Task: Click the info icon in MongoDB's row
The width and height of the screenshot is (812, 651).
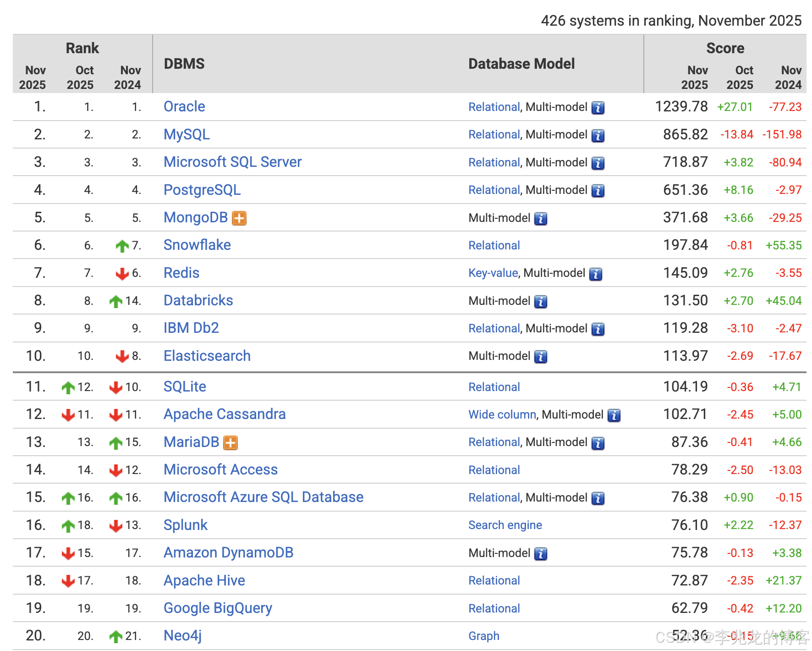Action: (x=541, y=219)
